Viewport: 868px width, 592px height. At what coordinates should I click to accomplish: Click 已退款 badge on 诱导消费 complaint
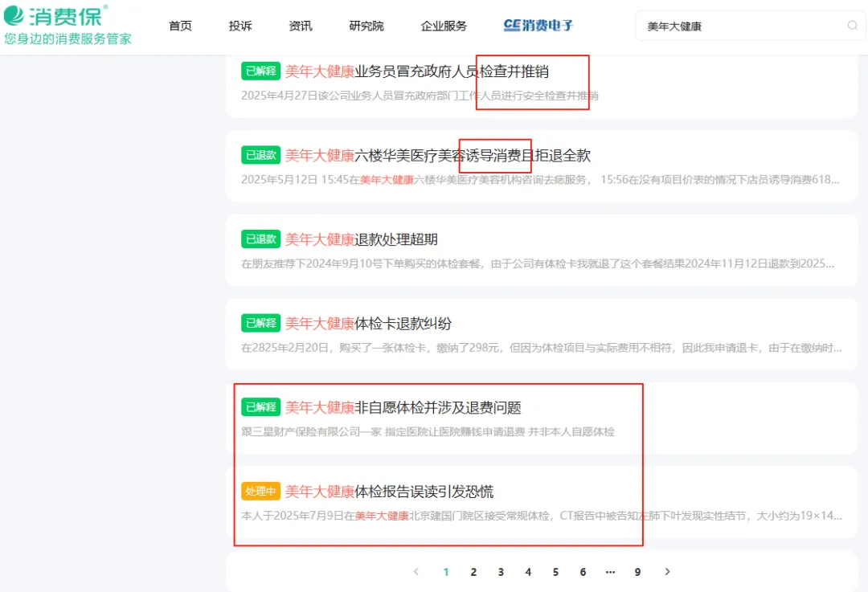tap(260, 155)
